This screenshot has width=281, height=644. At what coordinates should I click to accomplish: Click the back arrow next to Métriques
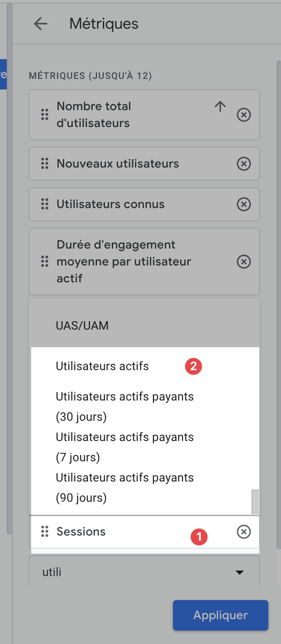pos(41,24)
